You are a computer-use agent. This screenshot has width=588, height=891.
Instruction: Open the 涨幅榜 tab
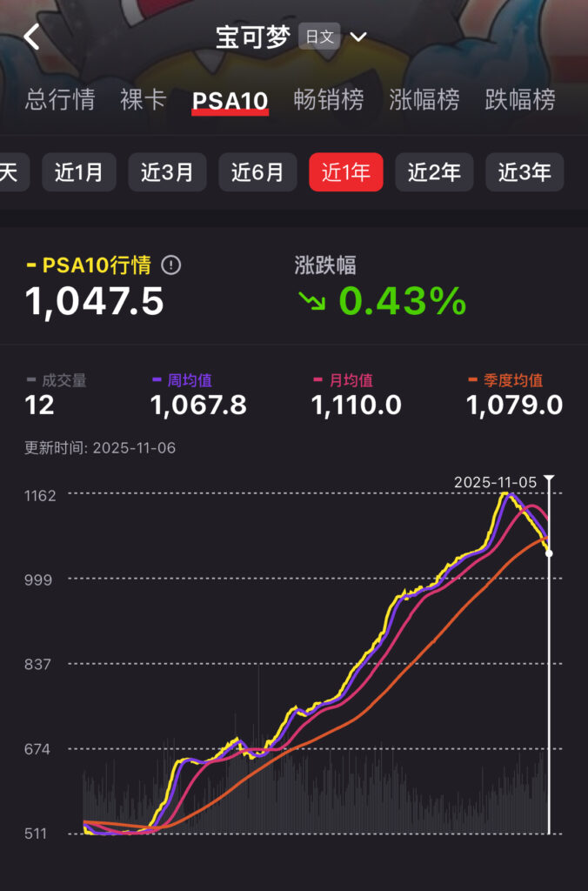pyautogui.click(x=424, y=100)
